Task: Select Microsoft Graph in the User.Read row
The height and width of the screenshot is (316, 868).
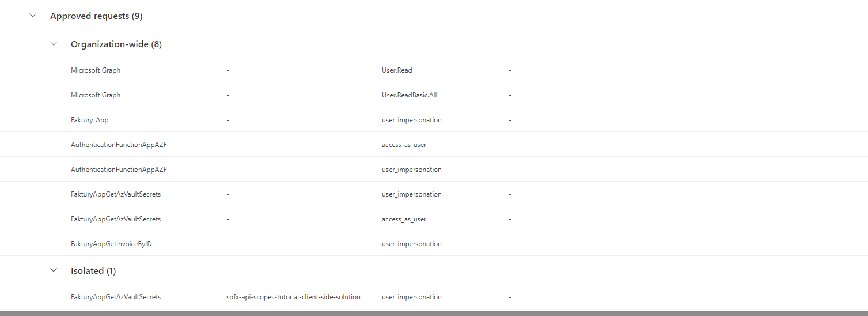Action: pyautogui.click(x=96, y=70)
